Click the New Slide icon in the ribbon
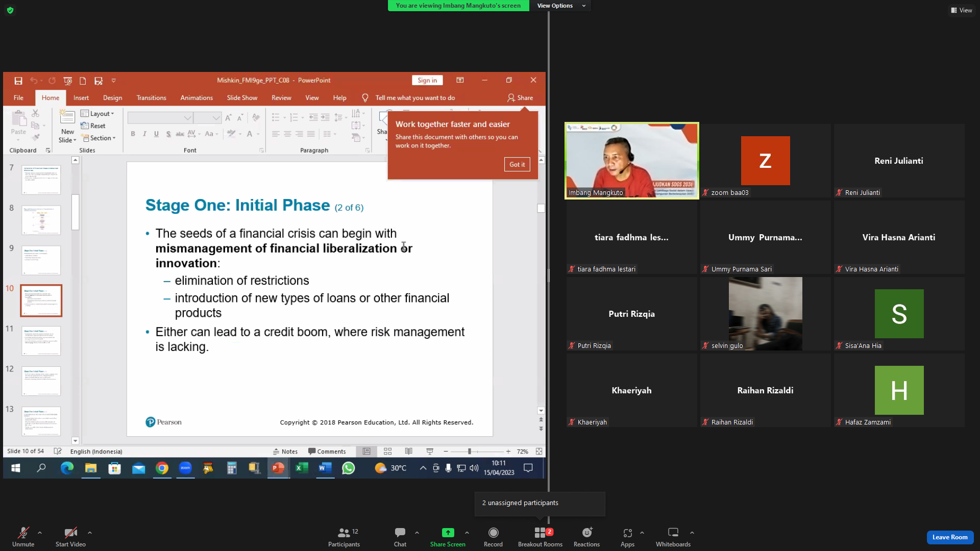This screenshot has height=551, width=980. (67, 117)
